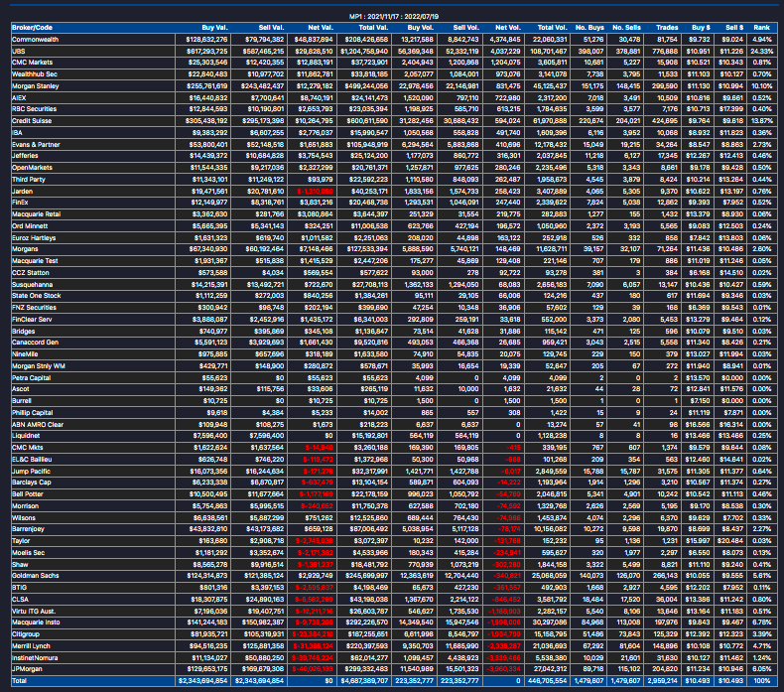The width and height of the screenshot is (784, 692).
Task: Select the Macquarie Retai row
Action: [x=394, y=214]
